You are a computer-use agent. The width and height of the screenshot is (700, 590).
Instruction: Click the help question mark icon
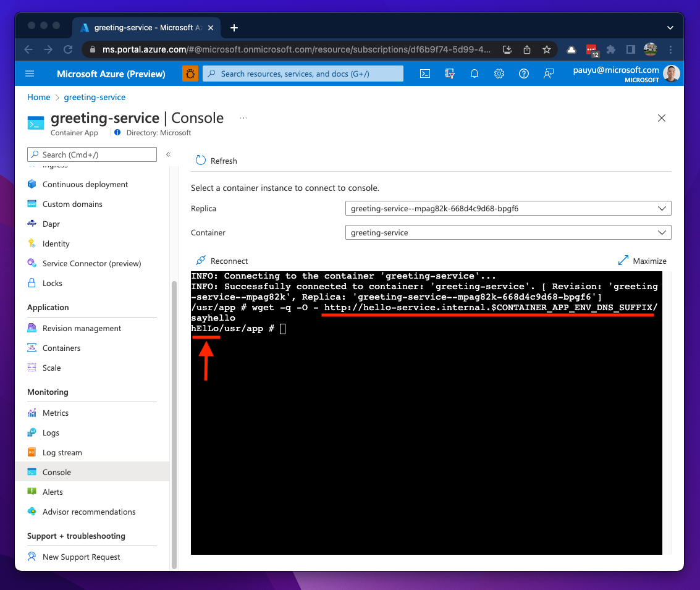[524, 74]
